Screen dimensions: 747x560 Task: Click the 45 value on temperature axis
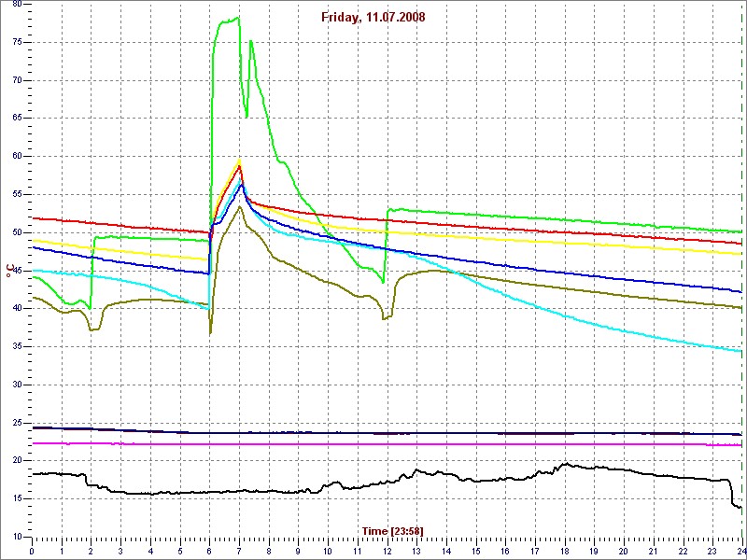(x=17, y=271)
